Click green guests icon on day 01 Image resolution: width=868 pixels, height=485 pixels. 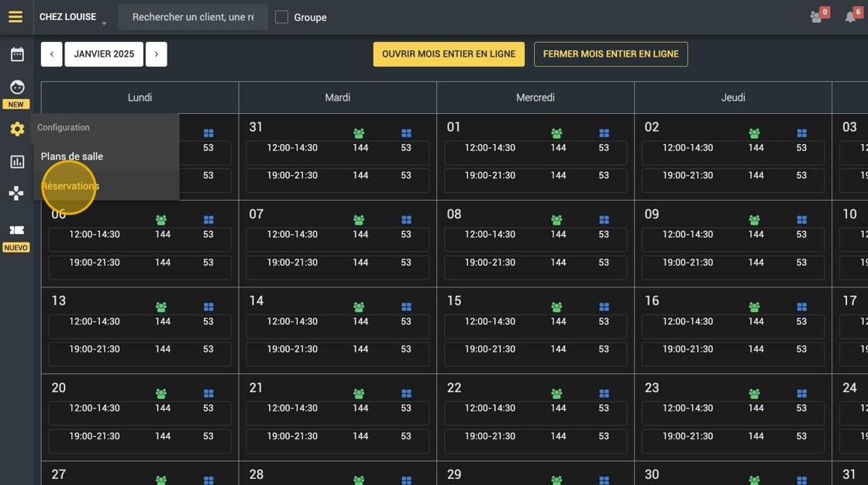point(556,133)
